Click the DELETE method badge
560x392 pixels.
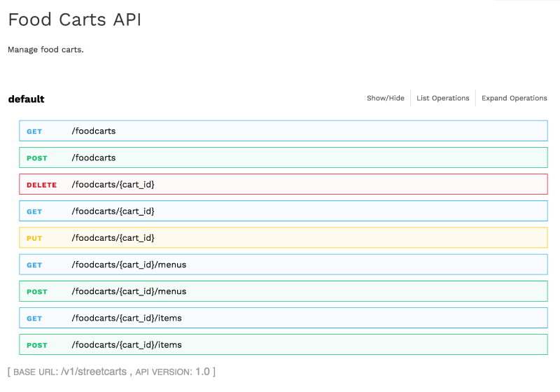coord(41,185)
